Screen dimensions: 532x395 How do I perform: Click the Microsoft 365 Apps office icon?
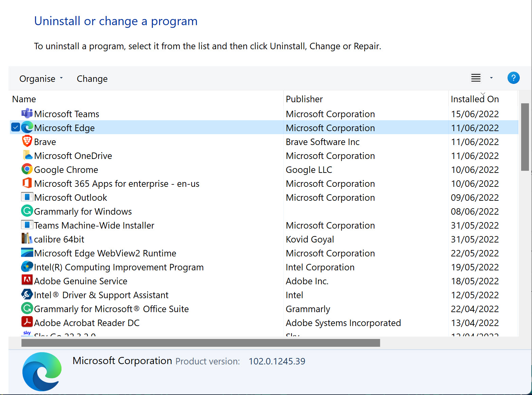coord(27,183)
